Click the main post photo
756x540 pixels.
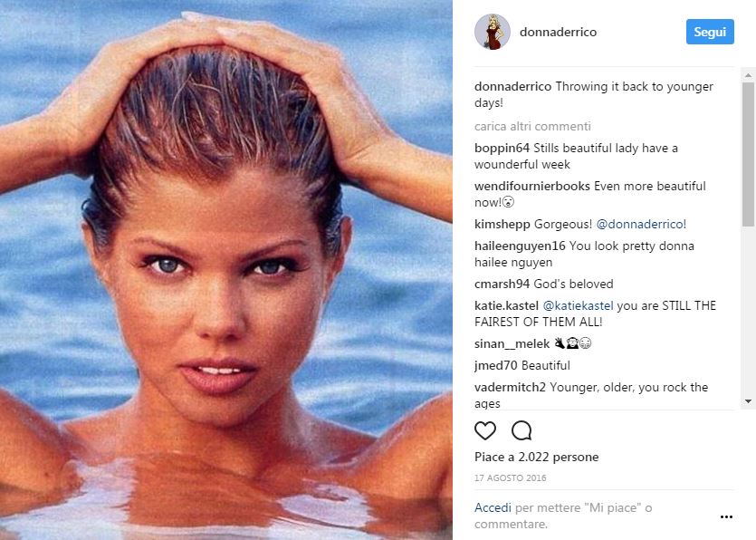[x=226, y=270]
